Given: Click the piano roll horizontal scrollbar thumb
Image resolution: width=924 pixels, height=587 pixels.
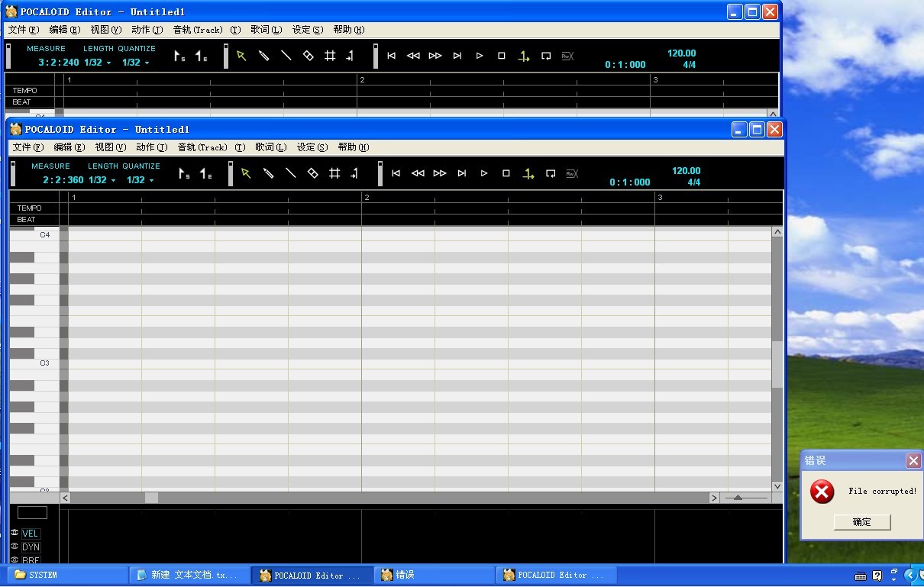Looking at the screenshot, I should pos(151,498).
